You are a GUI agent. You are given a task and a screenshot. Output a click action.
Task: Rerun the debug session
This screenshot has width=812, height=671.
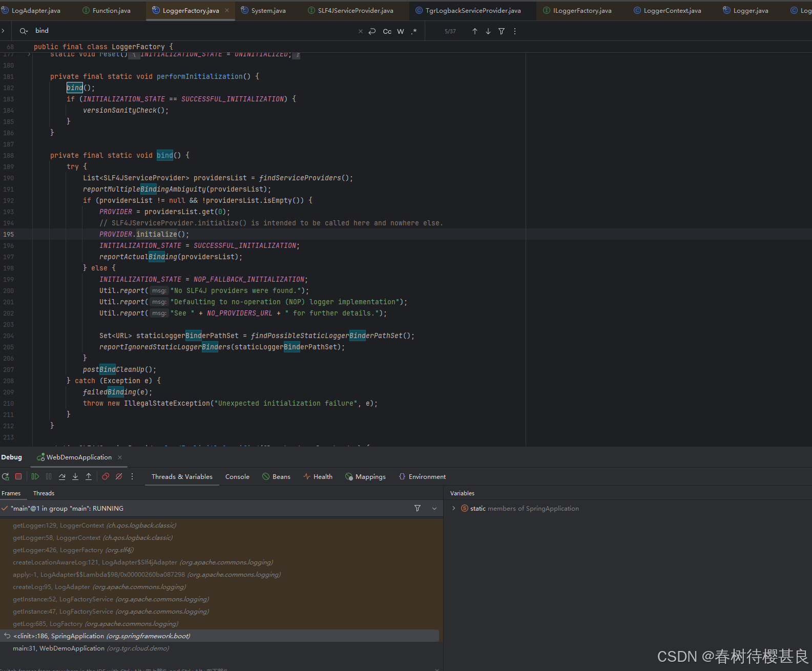click(x=6, y=476)
